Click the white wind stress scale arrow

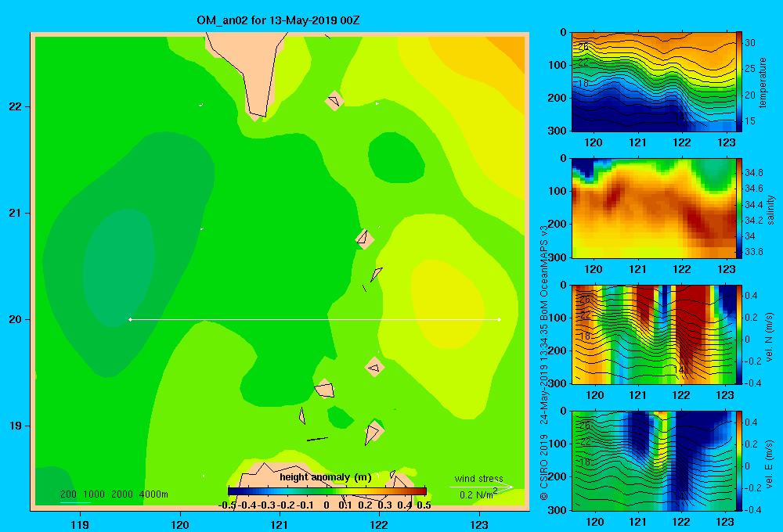pos(482,487)
